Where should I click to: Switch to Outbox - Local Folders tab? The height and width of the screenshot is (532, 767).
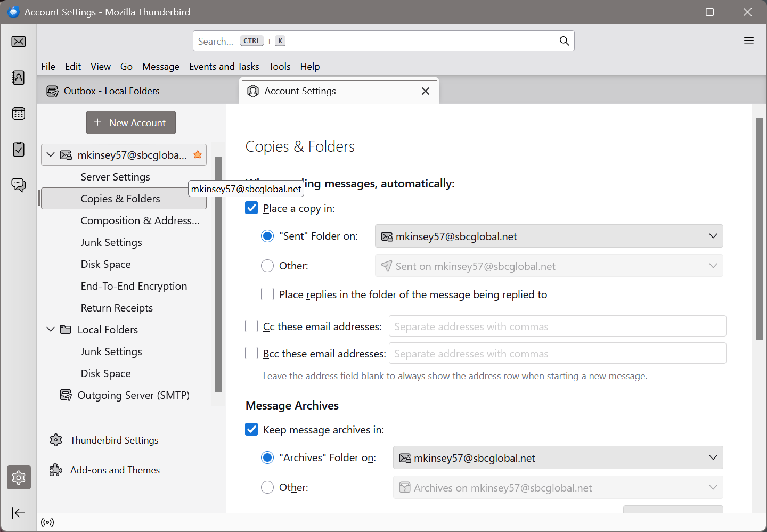[112, 91]
